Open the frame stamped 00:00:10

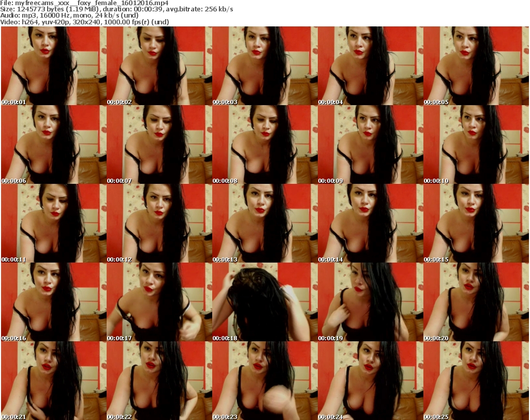tap(476, 144)
